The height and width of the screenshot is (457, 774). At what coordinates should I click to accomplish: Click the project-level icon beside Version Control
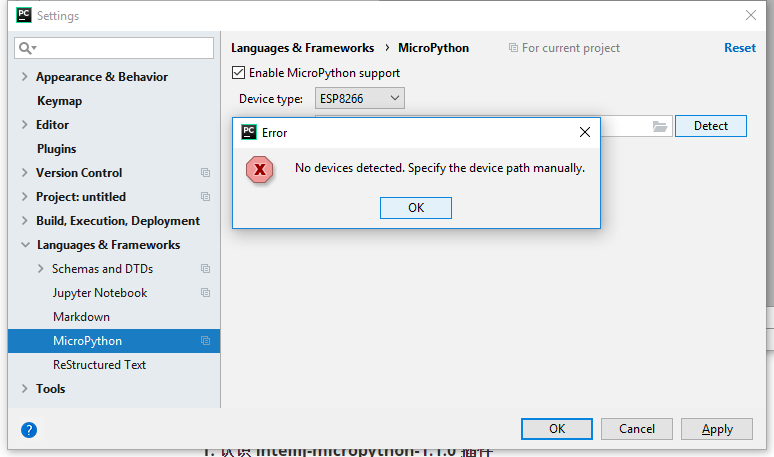(205, 173)
